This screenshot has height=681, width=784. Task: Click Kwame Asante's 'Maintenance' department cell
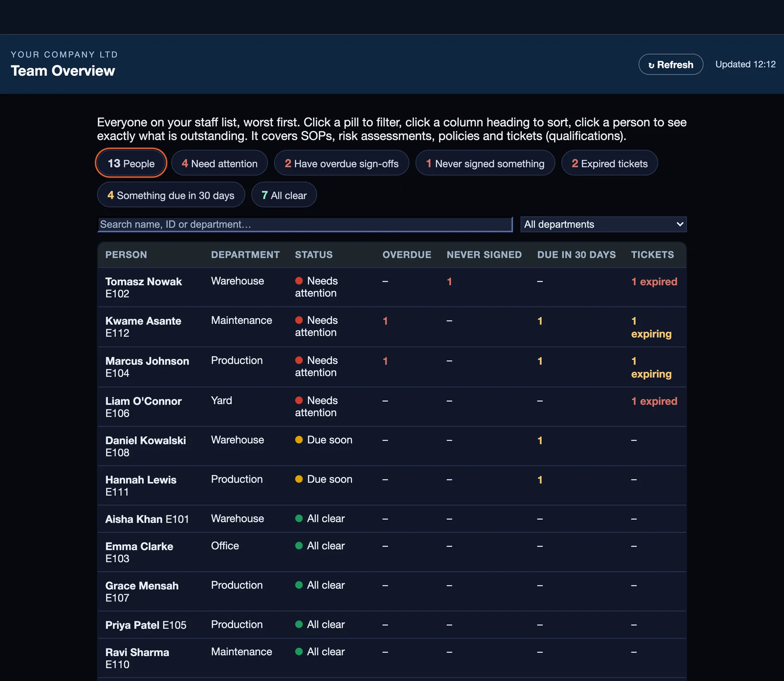tap(242, 320)
